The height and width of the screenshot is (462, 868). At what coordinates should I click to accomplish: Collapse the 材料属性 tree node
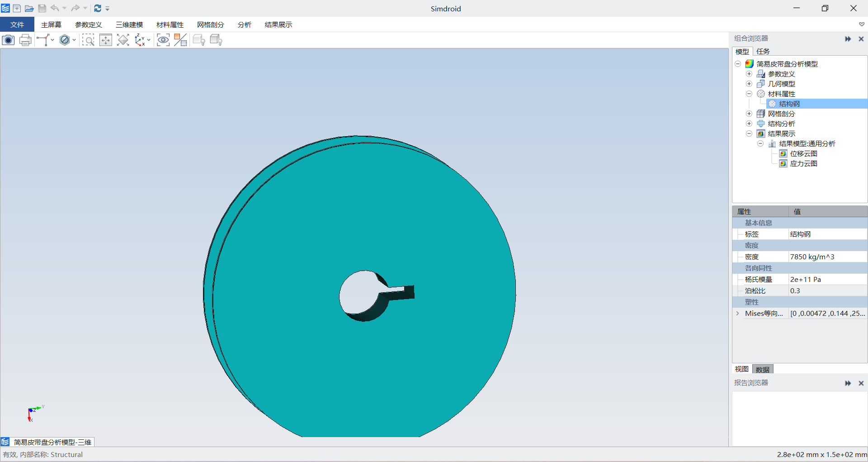click(749, 94)
